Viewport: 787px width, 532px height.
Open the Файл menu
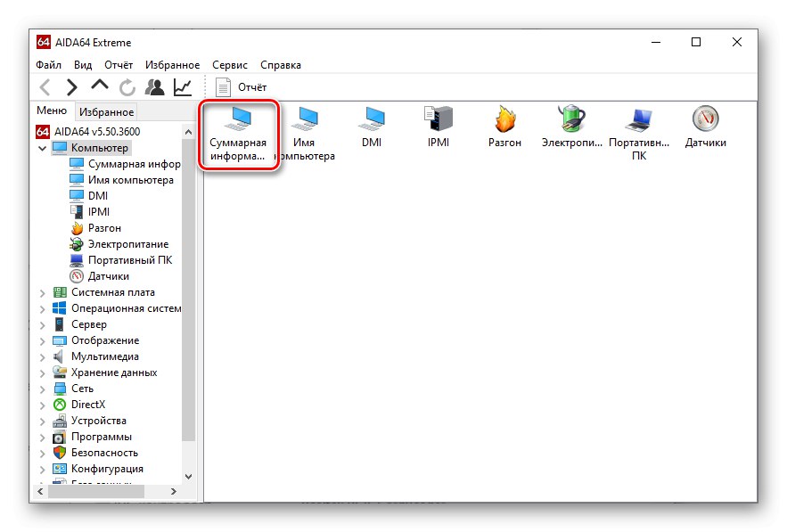click(x=49, y=65)
